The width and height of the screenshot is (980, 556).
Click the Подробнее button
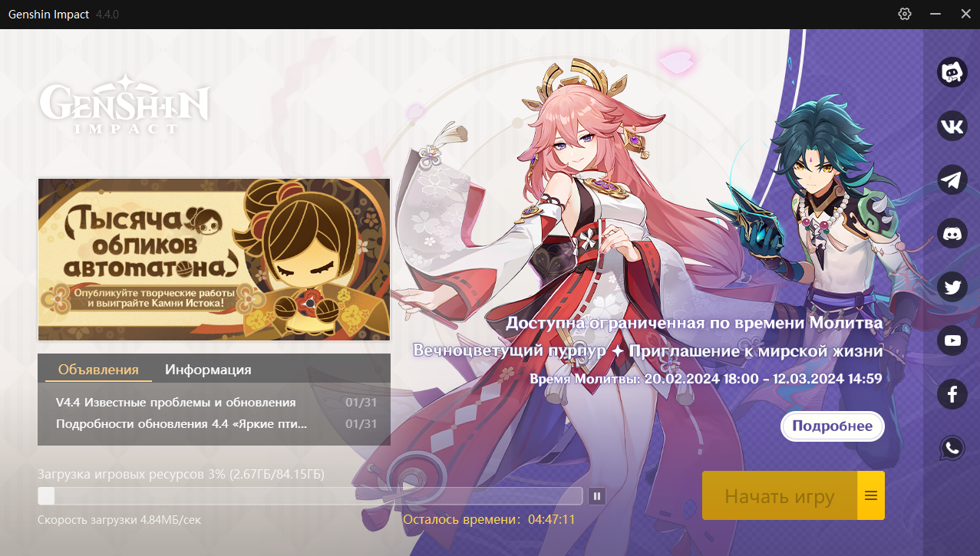point(833,426)
